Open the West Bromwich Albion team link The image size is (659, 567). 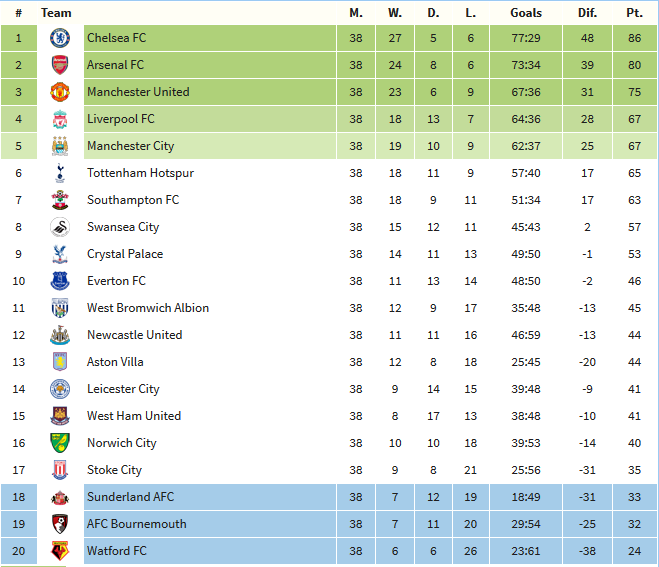[148, 308]
